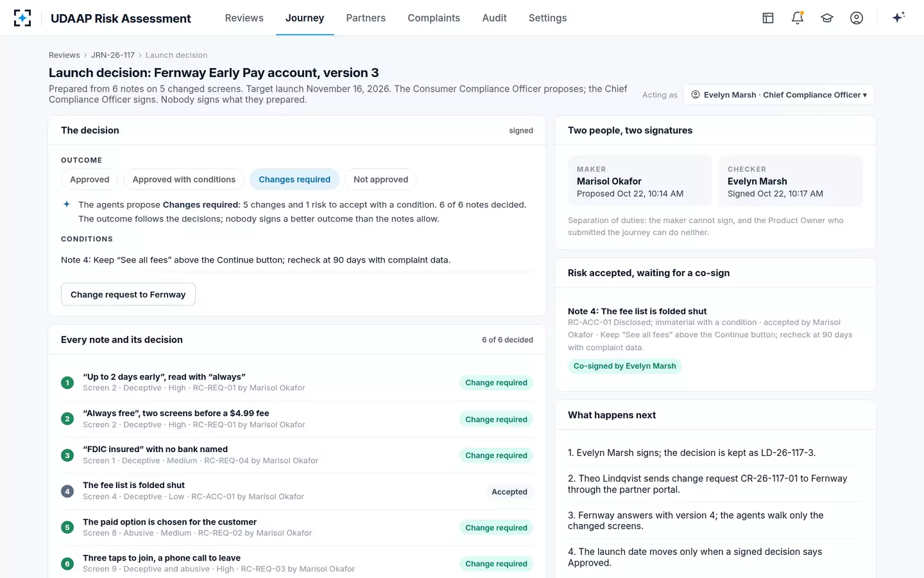924x578 pixels.
Task: Open the Acting as role dropdown
Action: point(779,94)
